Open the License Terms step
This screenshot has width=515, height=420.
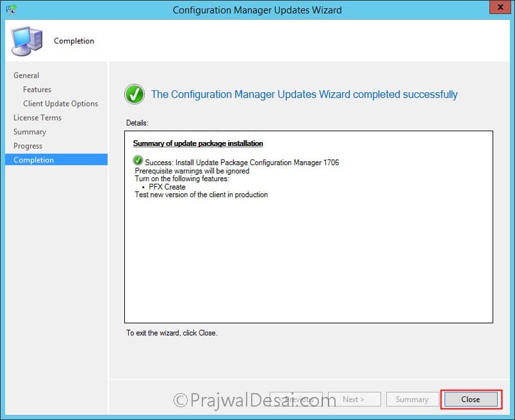[x=37, y=118]
